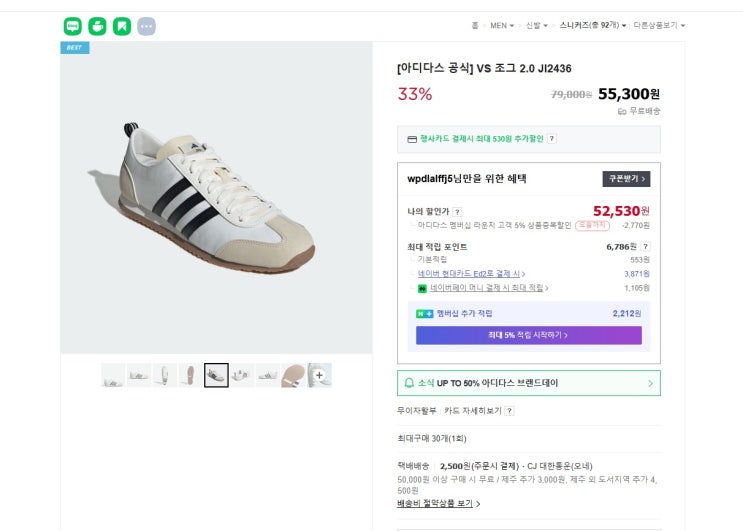Screen dimensions: 743x531
Task: Open the 스니커즈(총 92개) dropdown
Action: (x=593, y=25)
